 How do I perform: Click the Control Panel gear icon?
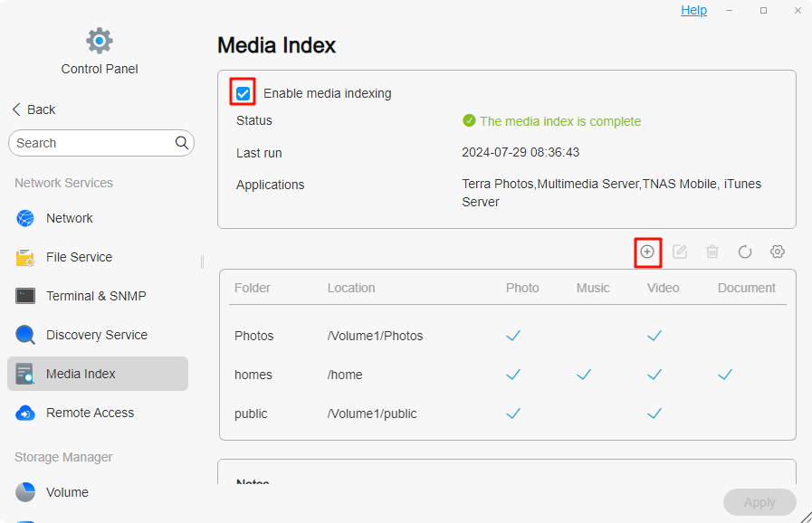click(100, 41)
